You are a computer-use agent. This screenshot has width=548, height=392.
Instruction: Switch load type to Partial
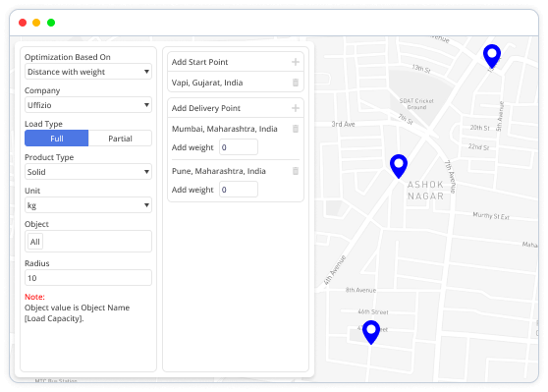[120, 139]
